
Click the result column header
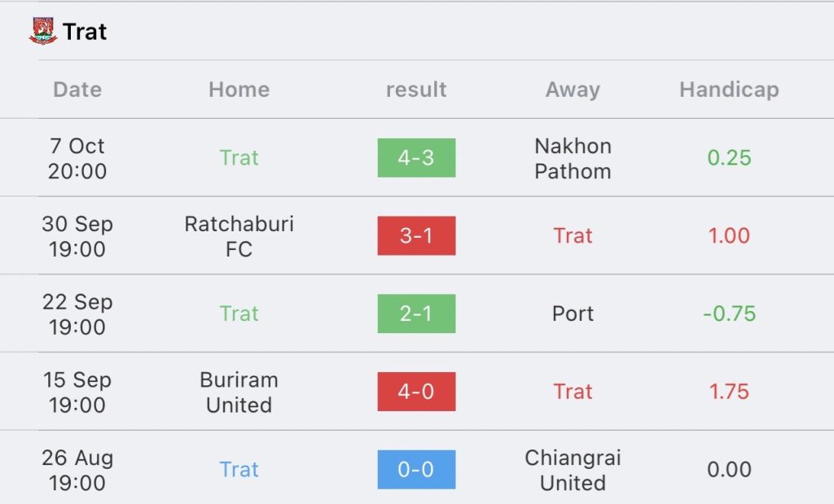(416, 90)
